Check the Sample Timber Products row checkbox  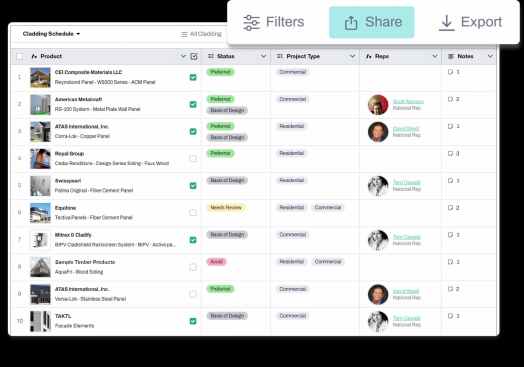click(x=193, y=267)
